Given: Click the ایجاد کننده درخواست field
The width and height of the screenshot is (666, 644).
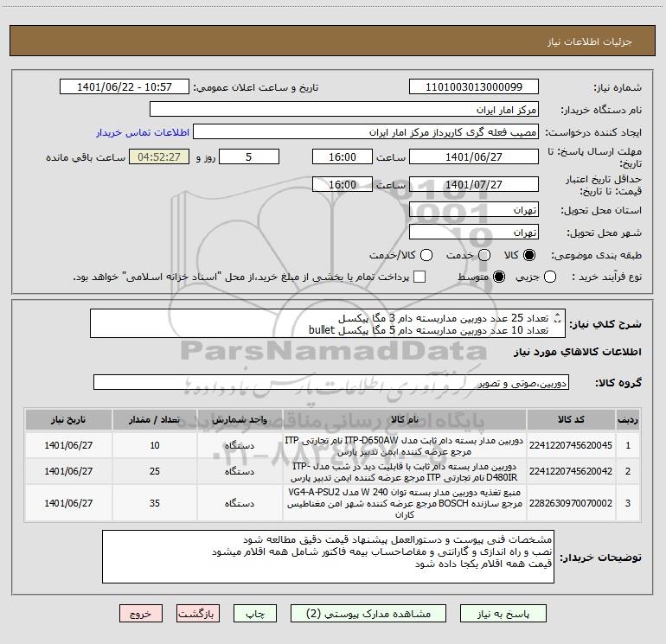Looking at the screenshot, I should click(366, 131).
